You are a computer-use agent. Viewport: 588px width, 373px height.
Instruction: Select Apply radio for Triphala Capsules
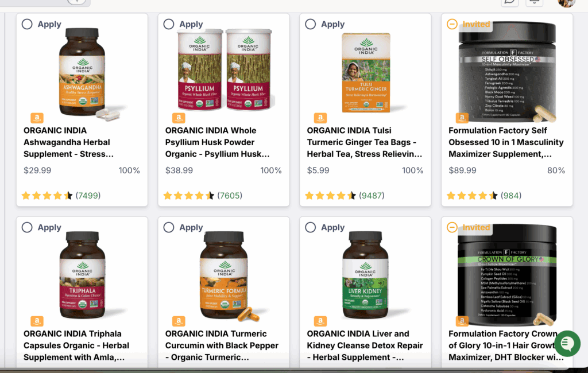27,228
